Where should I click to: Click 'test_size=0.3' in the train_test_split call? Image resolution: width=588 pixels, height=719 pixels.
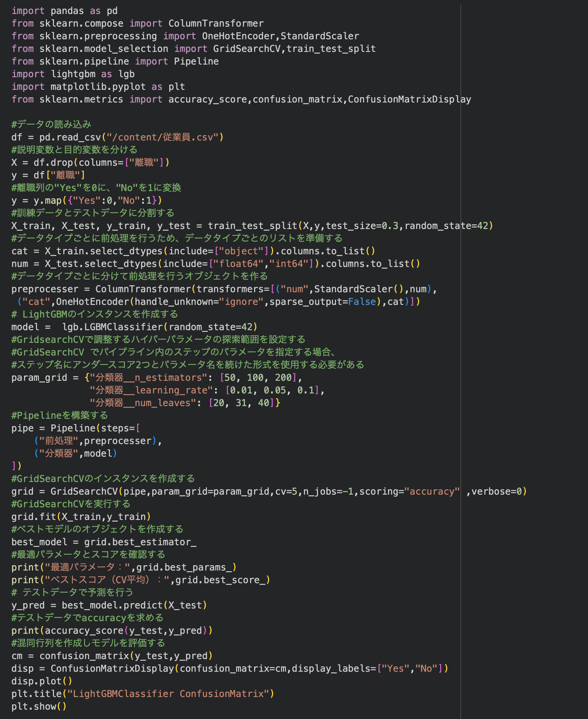(362, 226)
